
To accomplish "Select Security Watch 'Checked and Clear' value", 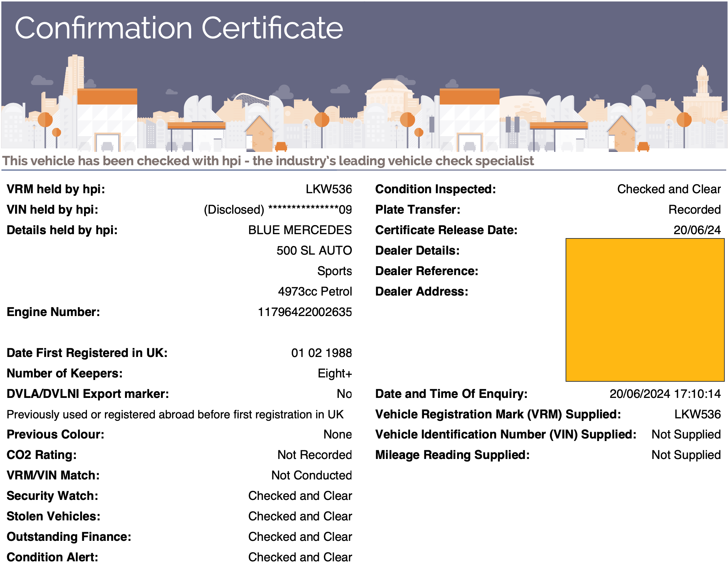I will click(300, 496).
